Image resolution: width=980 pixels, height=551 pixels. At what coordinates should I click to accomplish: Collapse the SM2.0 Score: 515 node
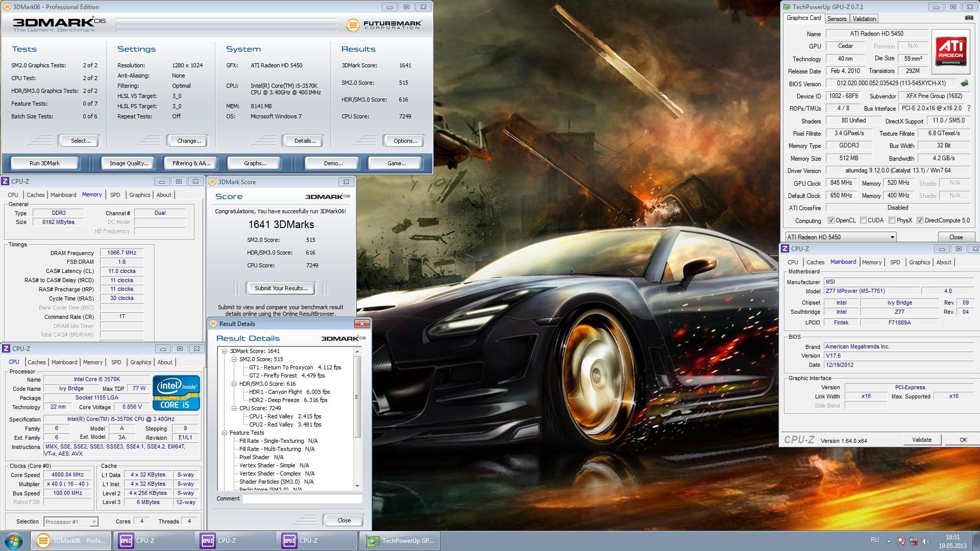click(234, 359)
